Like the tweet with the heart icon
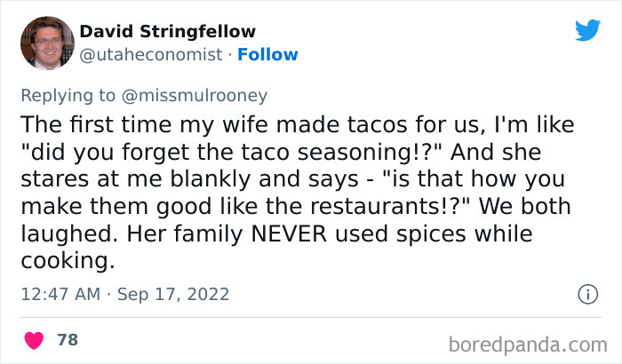The width and height of the screenshot is (622, 364). coord(35,339)
